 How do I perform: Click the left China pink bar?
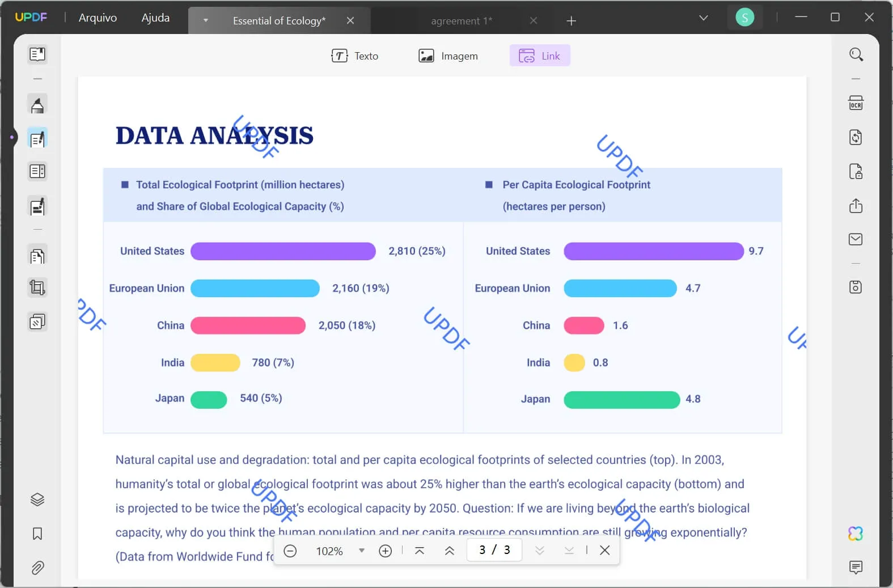tap(248, 325)
